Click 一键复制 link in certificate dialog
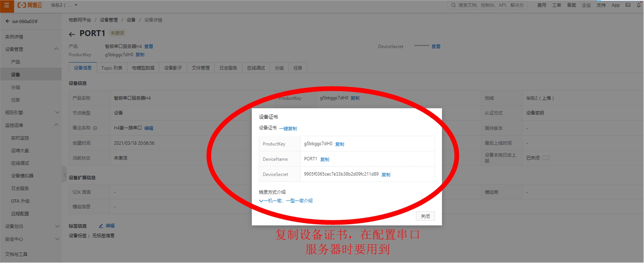The width and height of the screenshot is (644, 263). tap(288, 128)
